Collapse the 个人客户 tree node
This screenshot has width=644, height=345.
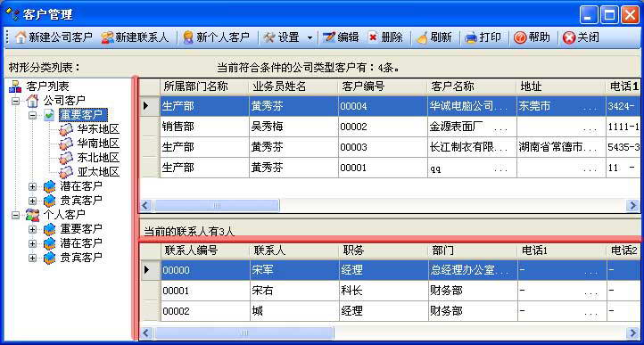click(x=15, y=215)
